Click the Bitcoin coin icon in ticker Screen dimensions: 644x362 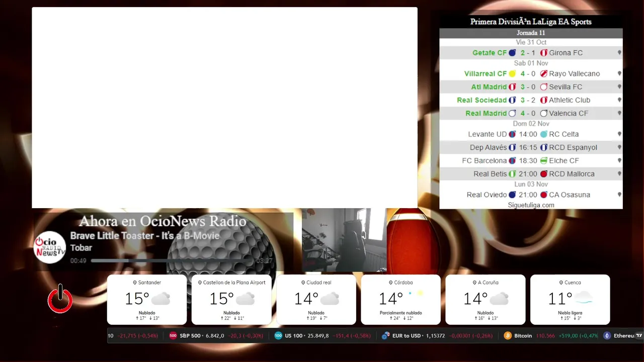pyautogui.click(x=508, y=336)
